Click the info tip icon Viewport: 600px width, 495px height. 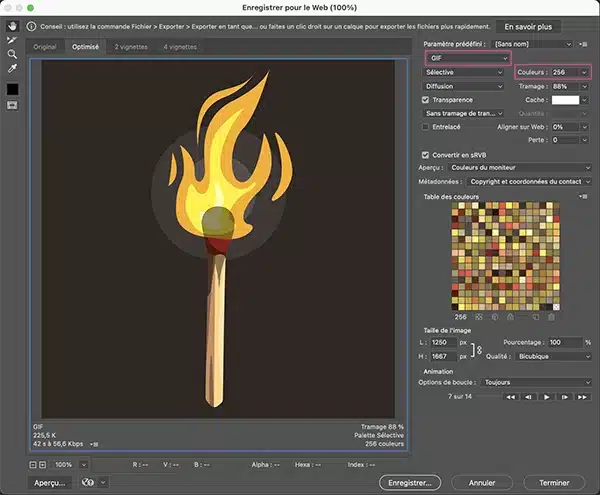pos(31,26)
